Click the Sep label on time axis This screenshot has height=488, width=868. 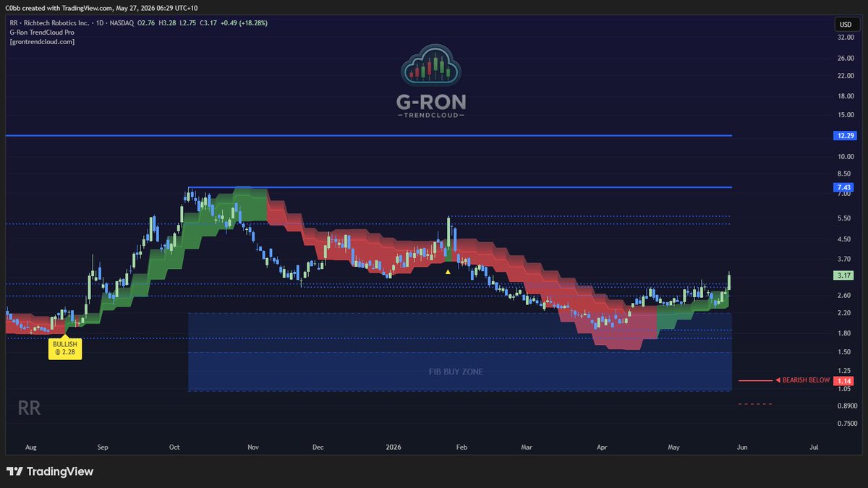point(102,448)
